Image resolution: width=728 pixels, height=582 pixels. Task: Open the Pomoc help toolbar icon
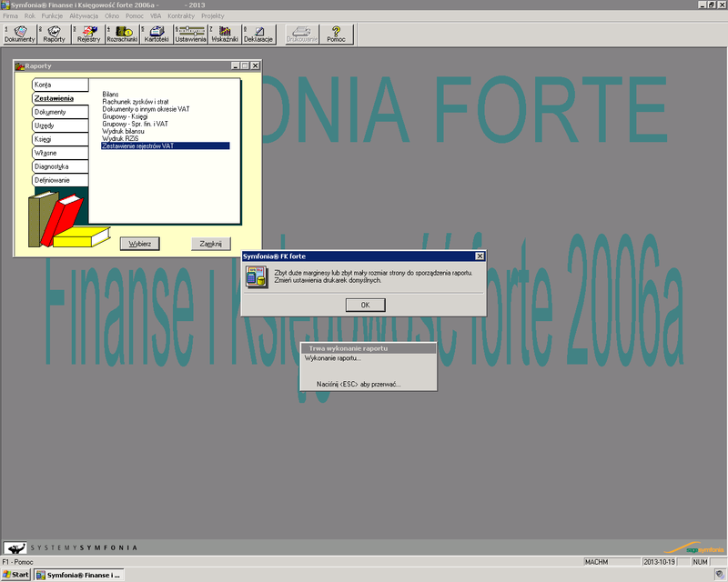click(x=336, y=35)
